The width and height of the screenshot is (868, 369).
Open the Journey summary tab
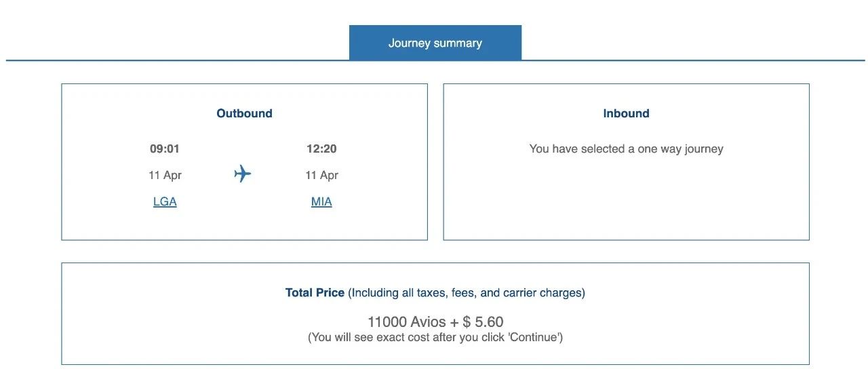click(x=435, y=43)
